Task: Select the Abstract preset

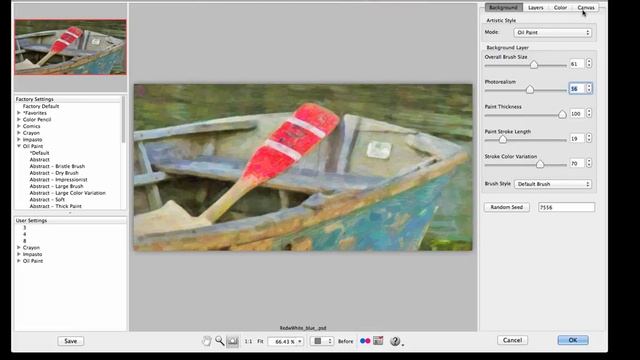Action: [x=40, y=160]
